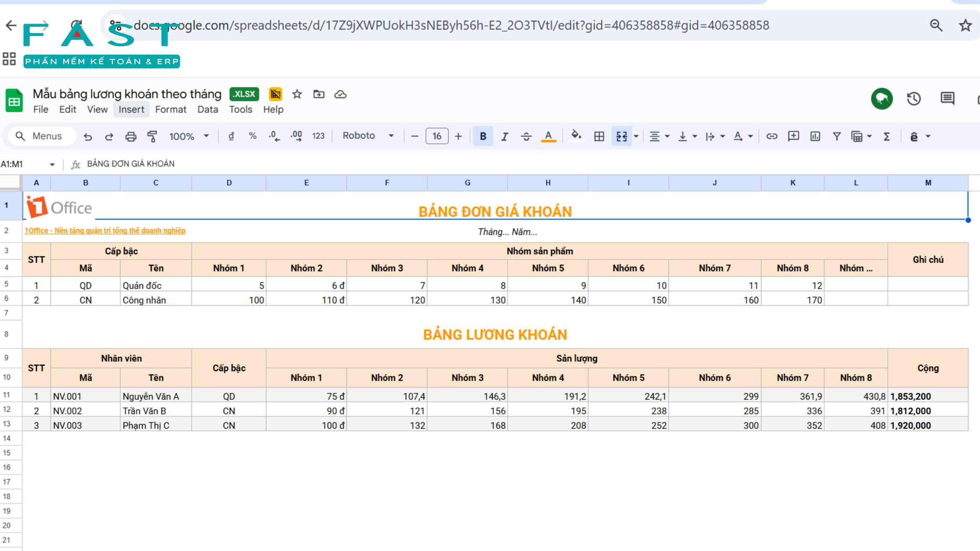980x551 pixels.
Task: Click the insert link icon
Action: 771,136
